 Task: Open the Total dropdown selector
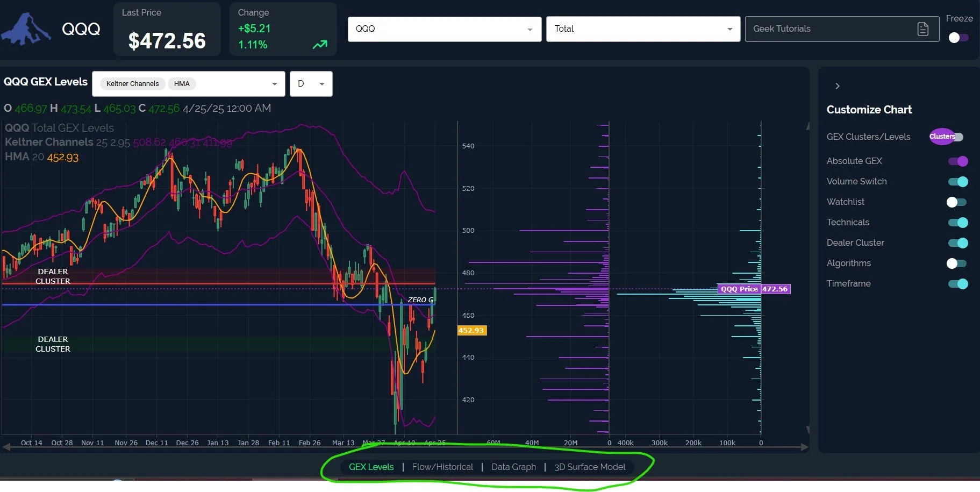(643, 29)
